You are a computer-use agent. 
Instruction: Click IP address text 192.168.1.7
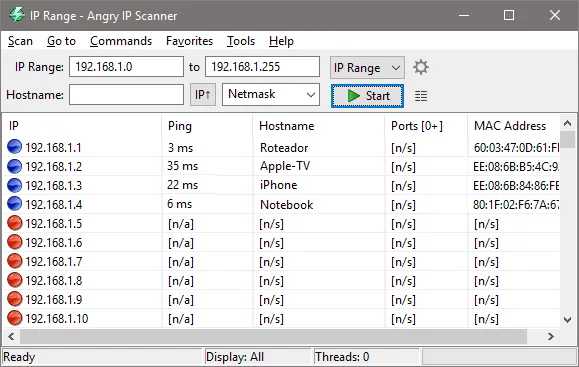(x=54, y=262)
